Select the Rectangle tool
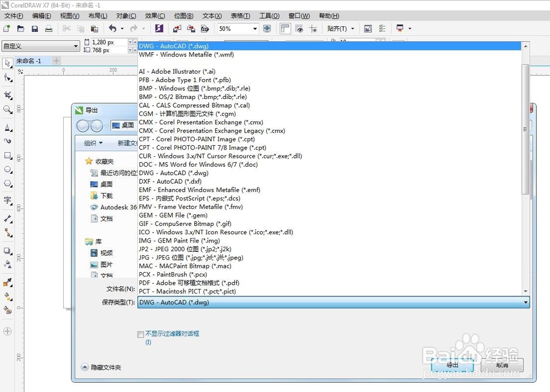The height and width of the screenshot is (392, 550). [7, 156]
